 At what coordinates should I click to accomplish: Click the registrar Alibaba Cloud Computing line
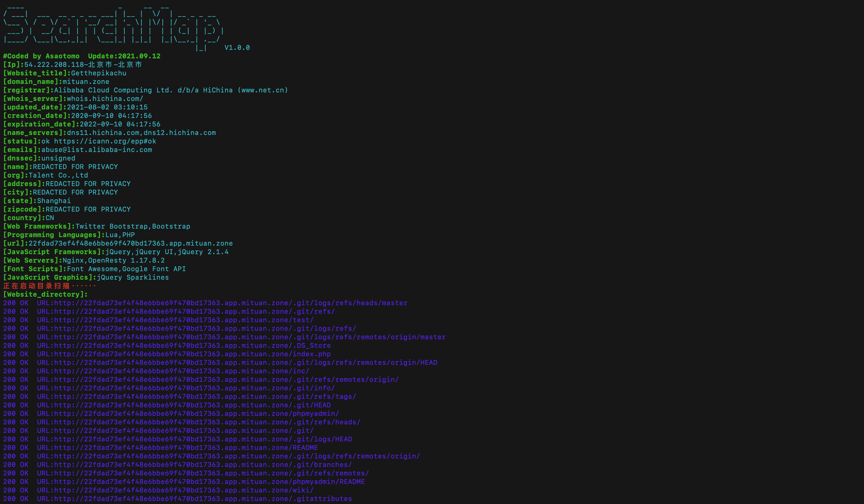tap(145, 90)
